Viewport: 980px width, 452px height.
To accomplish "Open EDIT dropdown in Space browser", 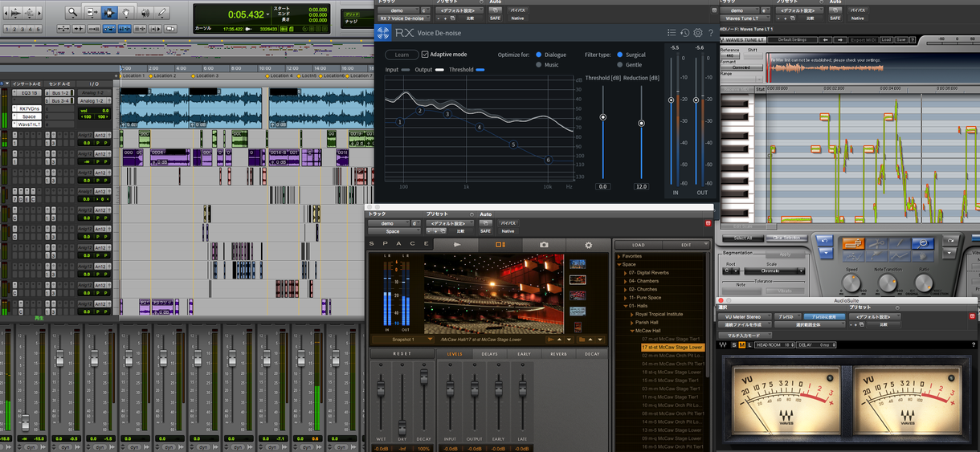I will coord(686,245).
